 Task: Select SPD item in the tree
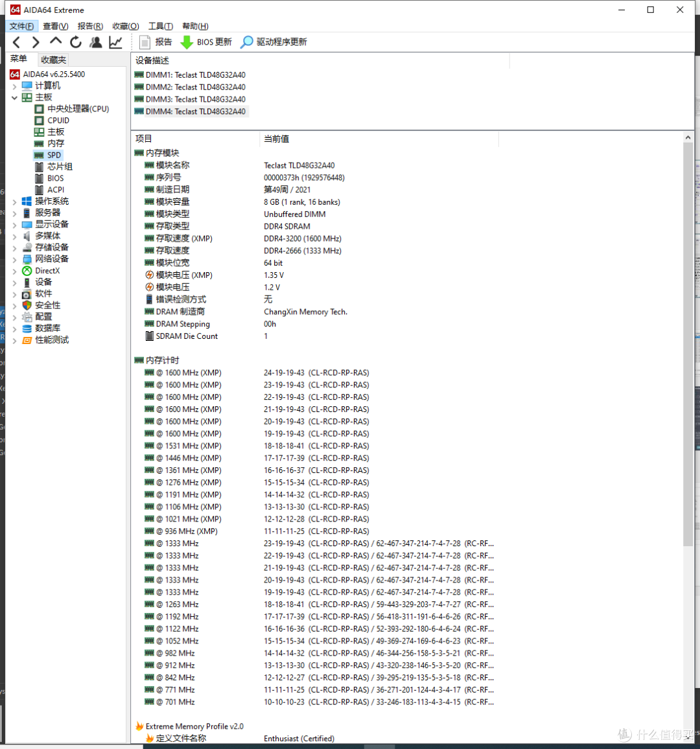click(x=48, y=156)
